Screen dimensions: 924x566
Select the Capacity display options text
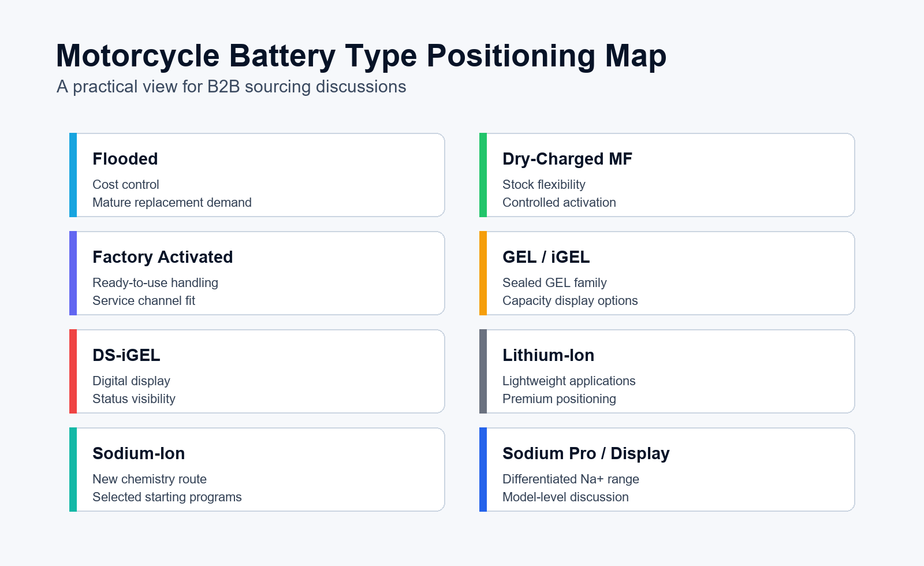coord(570,301)
